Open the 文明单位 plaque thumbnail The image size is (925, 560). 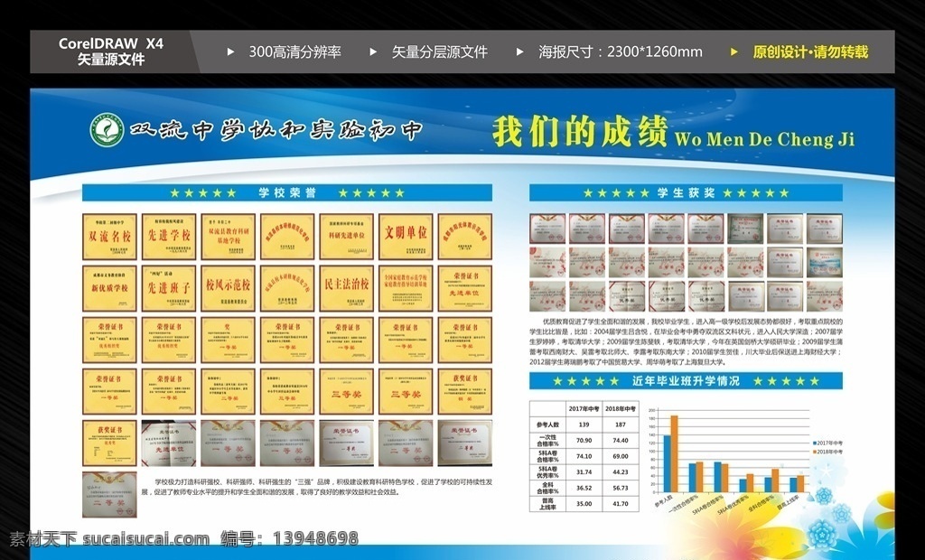coord(406,237)
